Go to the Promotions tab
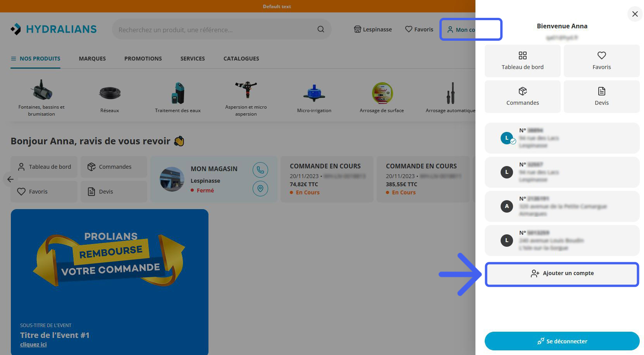This screenshot has height=355, width=644. pos(143,59)
